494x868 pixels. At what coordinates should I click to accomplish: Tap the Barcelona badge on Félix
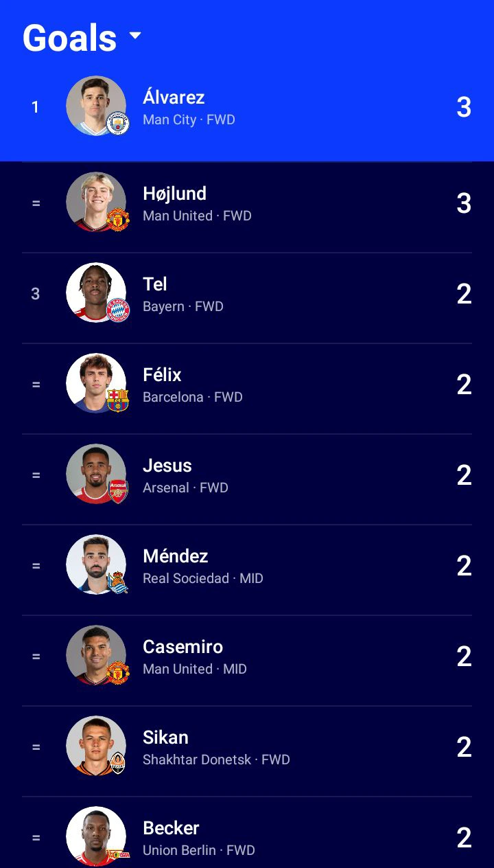click(118, 401)
